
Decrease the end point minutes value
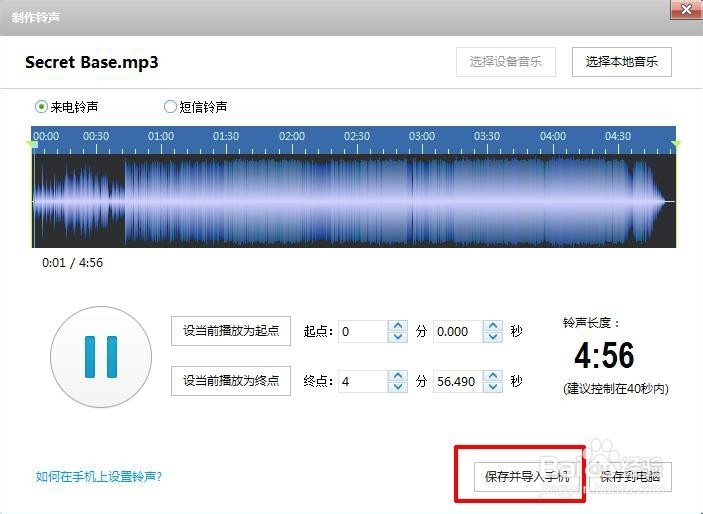(398, 386)
